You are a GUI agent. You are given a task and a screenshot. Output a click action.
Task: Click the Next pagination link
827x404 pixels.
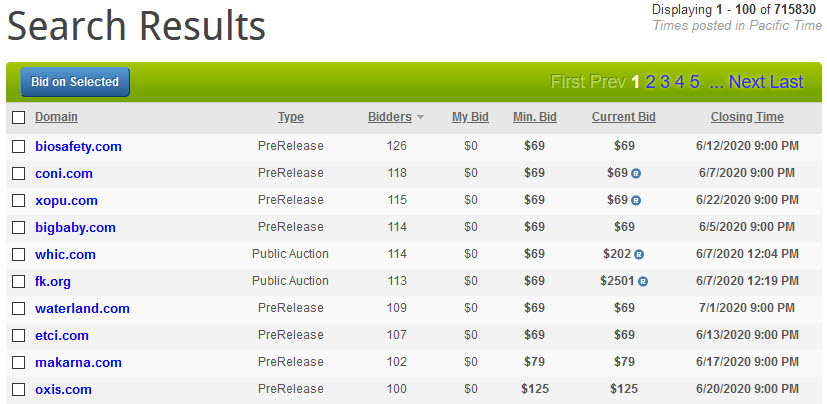click(x=747, y=82)
